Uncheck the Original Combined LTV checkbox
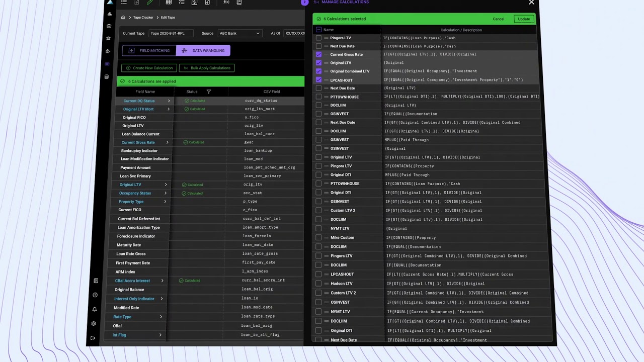644x362 pixels. pyautogui.click(x=318, y=71)
